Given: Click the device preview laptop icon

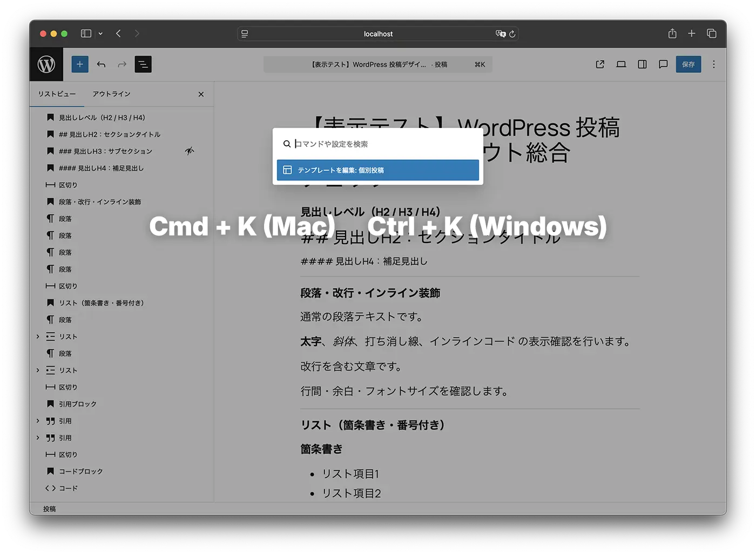Looking at the screenshot, I should point(621,64).
